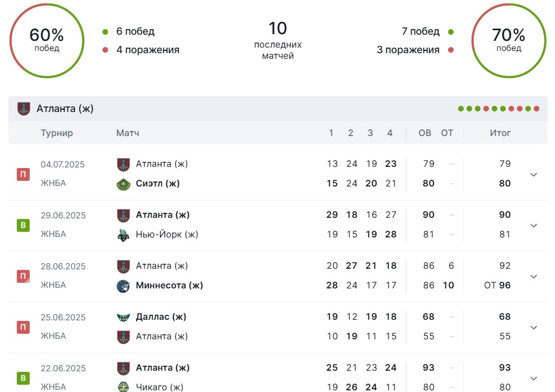Expand the Atlanta vs Minnesota overtime match
Viewport: 555px width, 392px height.
(534, 276)
